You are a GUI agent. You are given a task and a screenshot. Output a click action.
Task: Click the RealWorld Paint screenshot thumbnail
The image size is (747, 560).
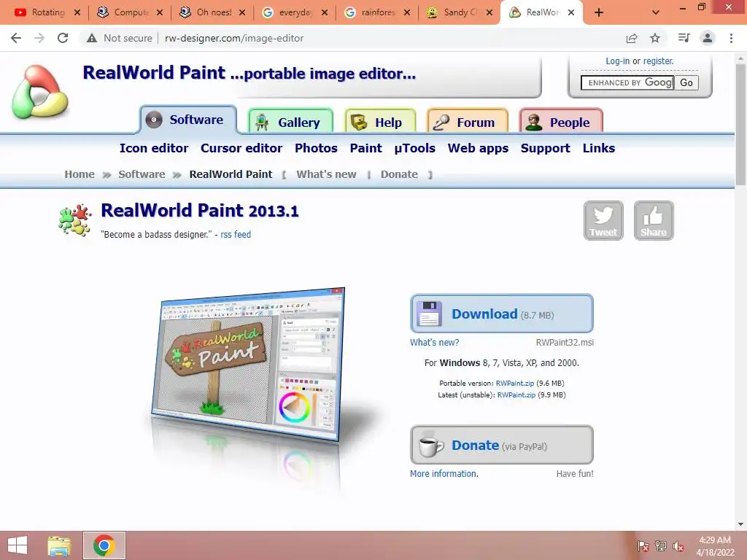click(x=248, y=365)
